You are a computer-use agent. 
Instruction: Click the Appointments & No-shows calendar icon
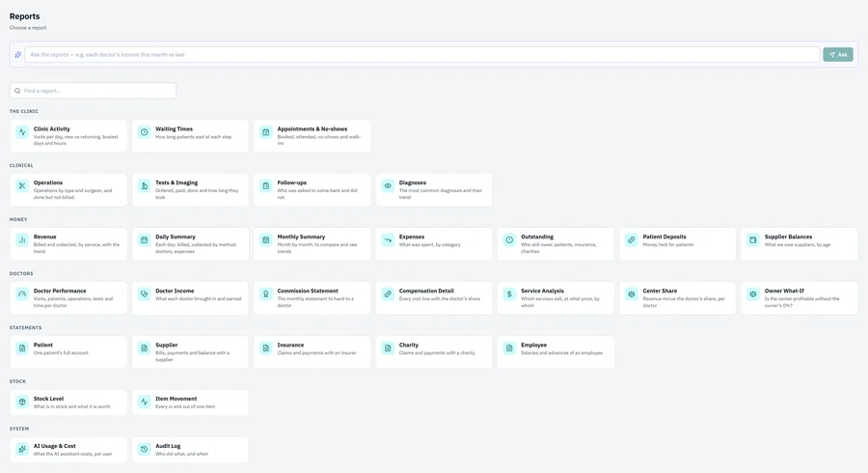pyautogui.click(x=266, y=132)
